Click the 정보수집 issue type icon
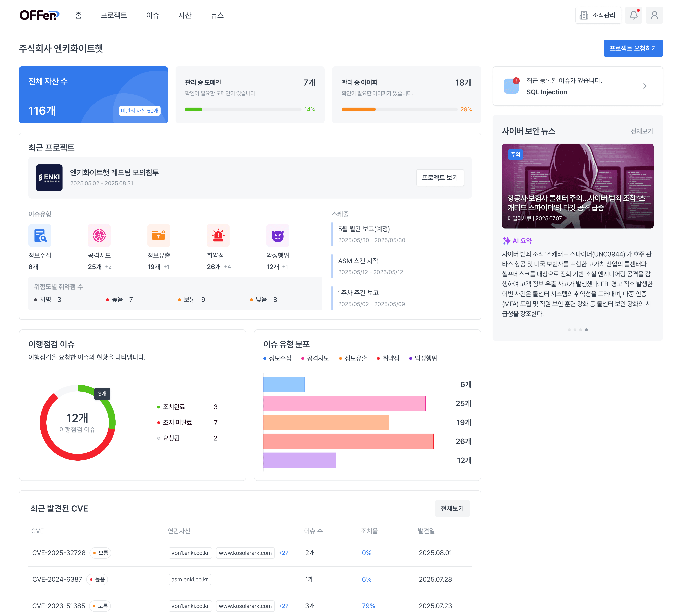682x616 pixels. coord(40,236)
